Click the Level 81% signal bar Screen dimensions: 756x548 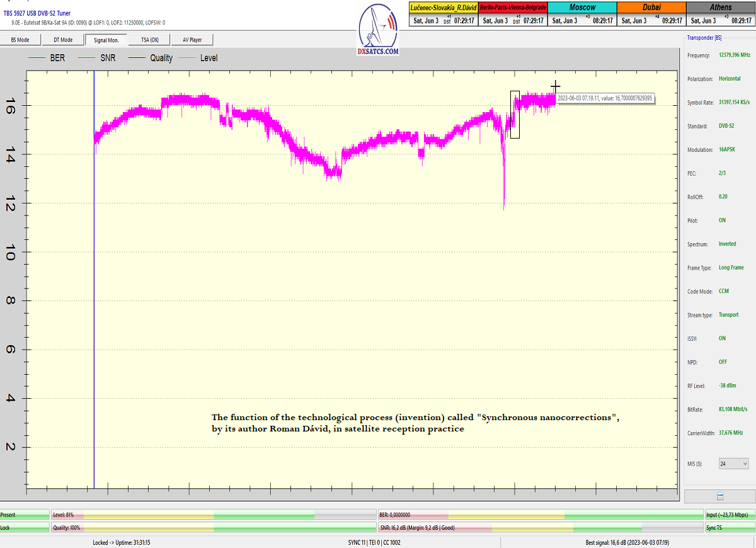point(214,515)
